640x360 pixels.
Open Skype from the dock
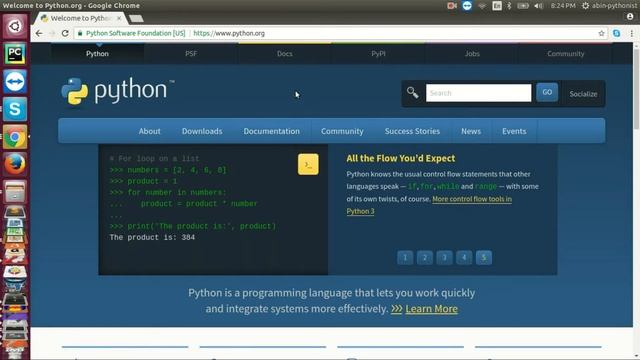(x=15, y=109)
